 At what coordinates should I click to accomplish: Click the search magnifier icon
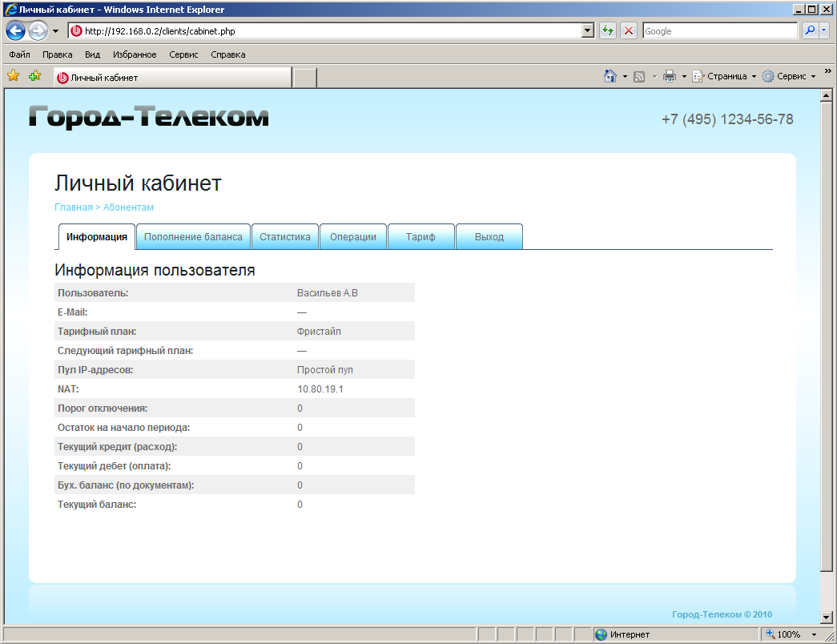tap(810, 31)
